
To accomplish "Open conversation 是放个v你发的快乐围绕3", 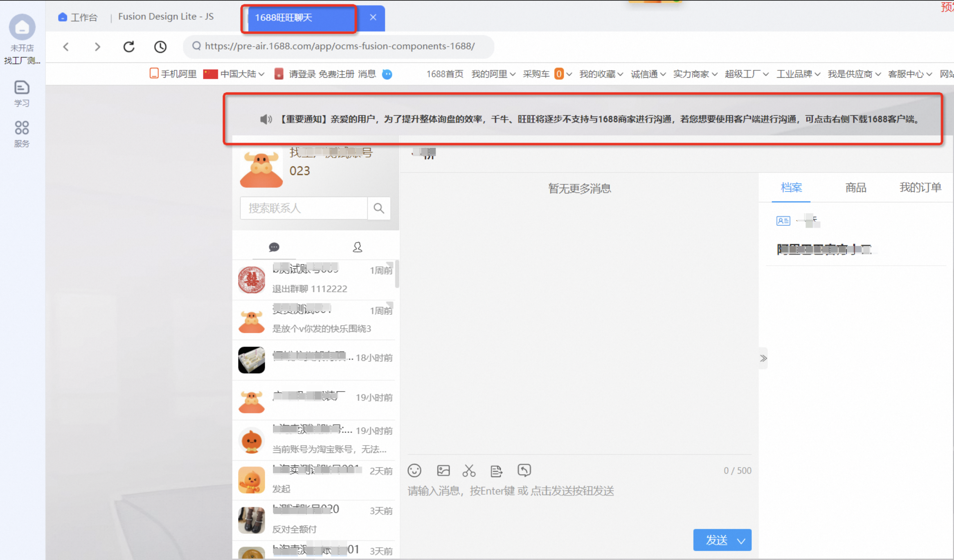I will coord(314,320).
